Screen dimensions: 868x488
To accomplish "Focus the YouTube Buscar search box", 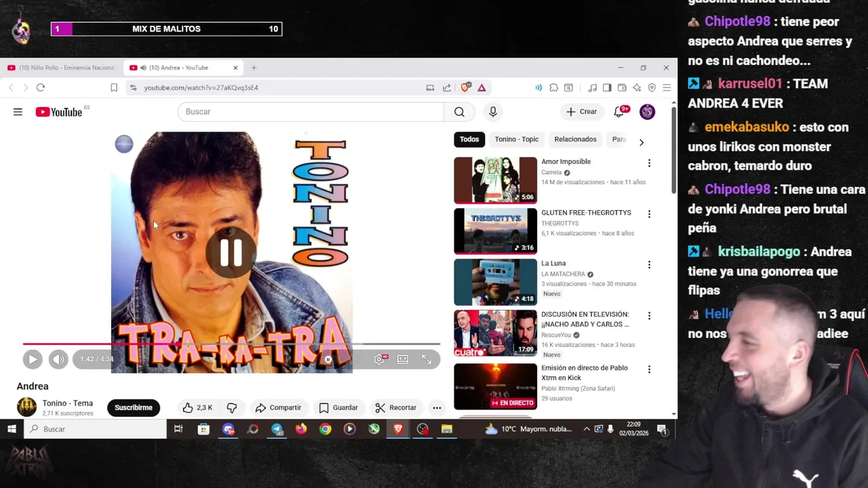I will tap(311, 112).
